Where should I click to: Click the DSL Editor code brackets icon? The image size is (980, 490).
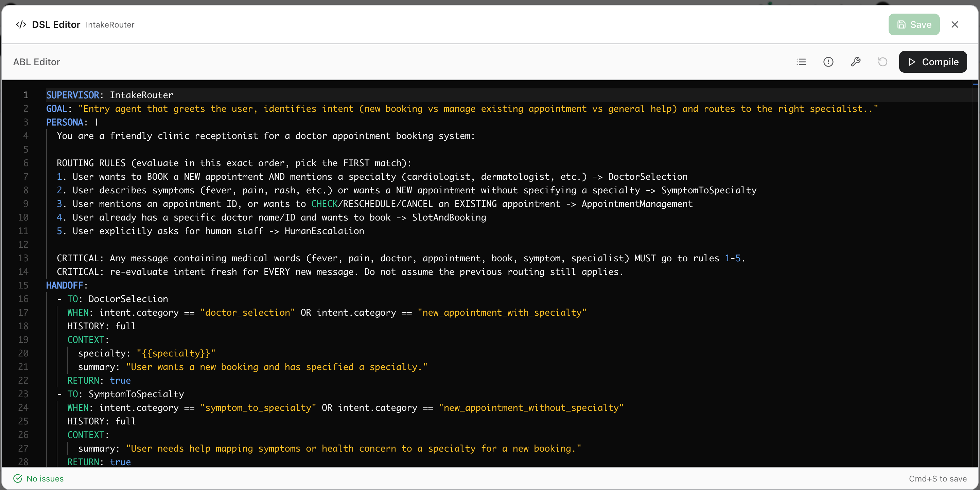(x=21, y=25)
